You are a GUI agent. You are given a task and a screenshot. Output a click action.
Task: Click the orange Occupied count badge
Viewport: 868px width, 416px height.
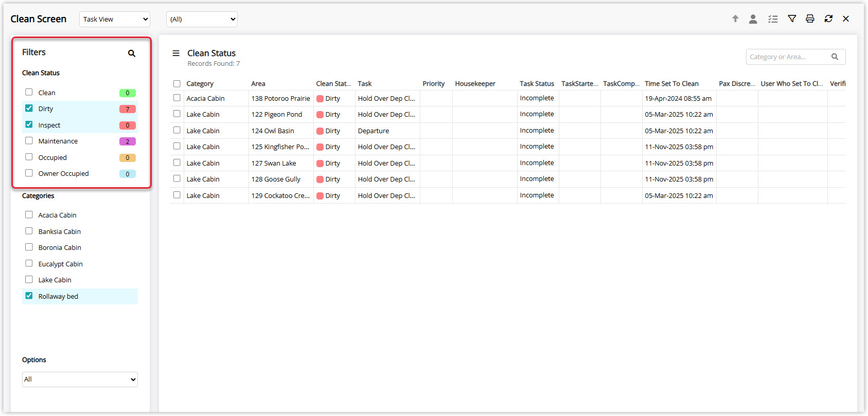128,158
